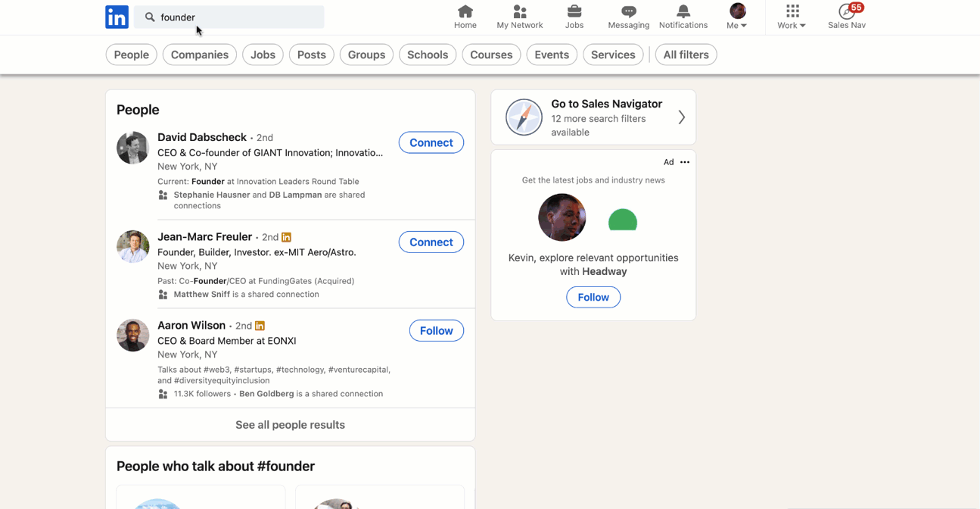Follow Aaron Wilson
Viewport: 980px width, 509px height.
[x=437, y=331]
